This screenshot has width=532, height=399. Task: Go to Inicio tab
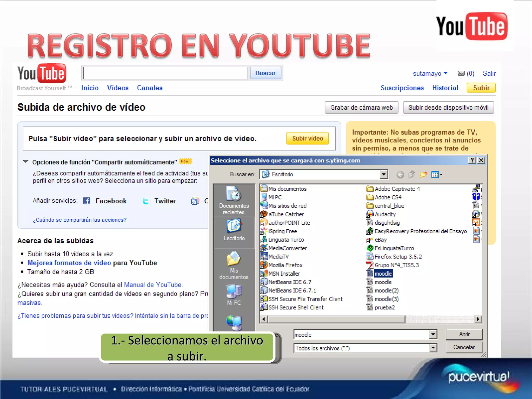(90, 88)
